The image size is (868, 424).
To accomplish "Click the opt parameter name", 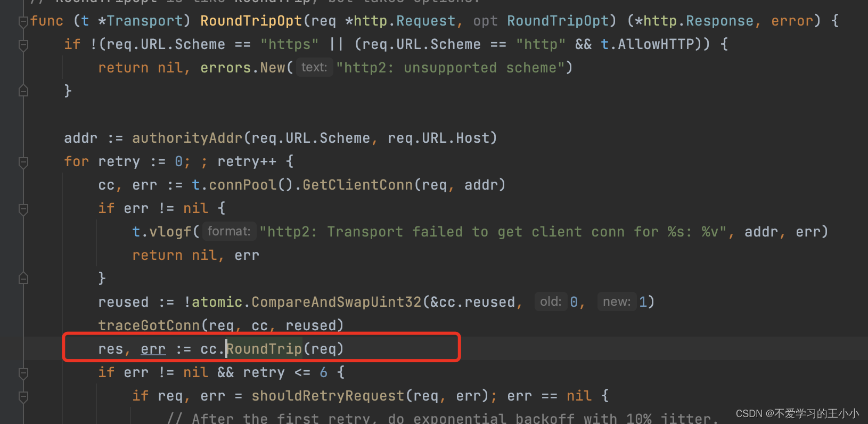I will click(x=486, y=21).
